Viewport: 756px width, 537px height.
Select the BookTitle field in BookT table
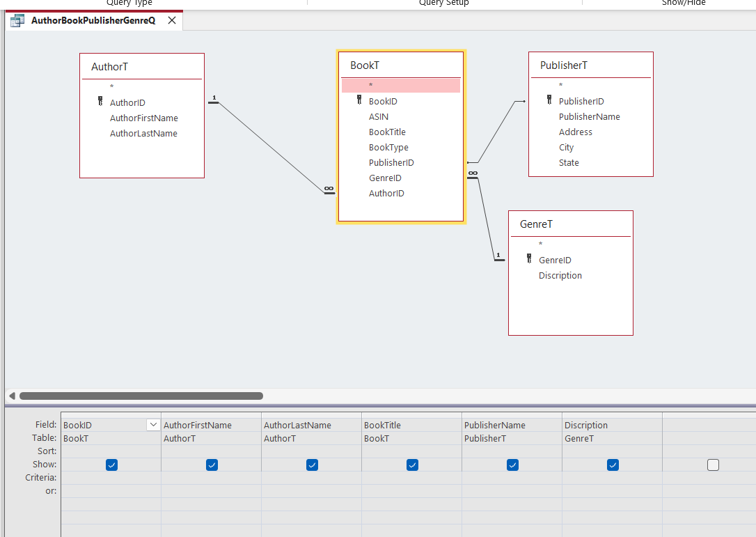tap(387, 132)
